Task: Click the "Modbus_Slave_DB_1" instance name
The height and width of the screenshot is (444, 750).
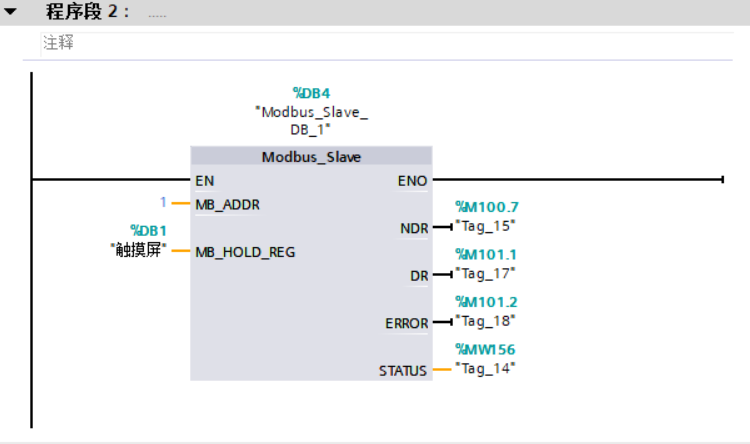Action: click(x=311, y=121)
